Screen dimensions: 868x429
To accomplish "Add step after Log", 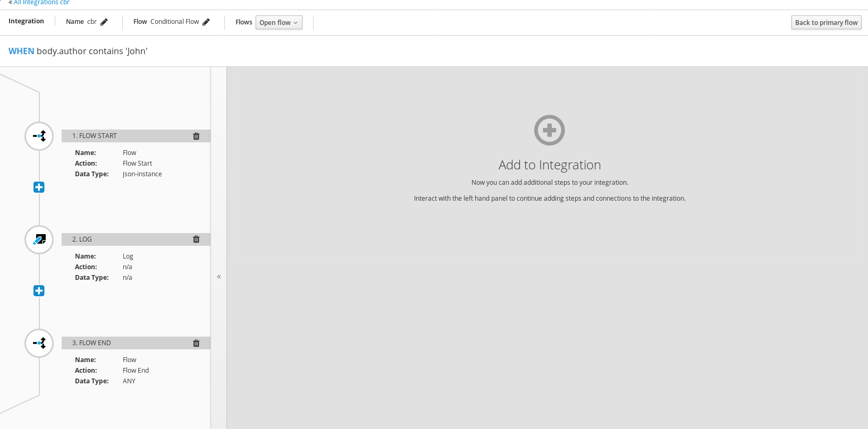I will (x=39, y=290).
